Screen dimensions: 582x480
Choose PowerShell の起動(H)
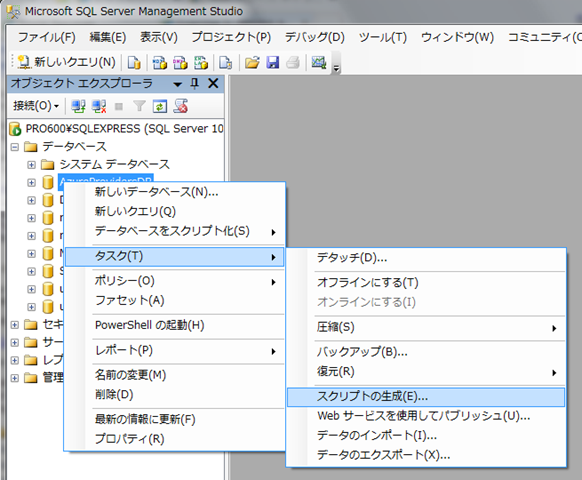pos(174,326)
